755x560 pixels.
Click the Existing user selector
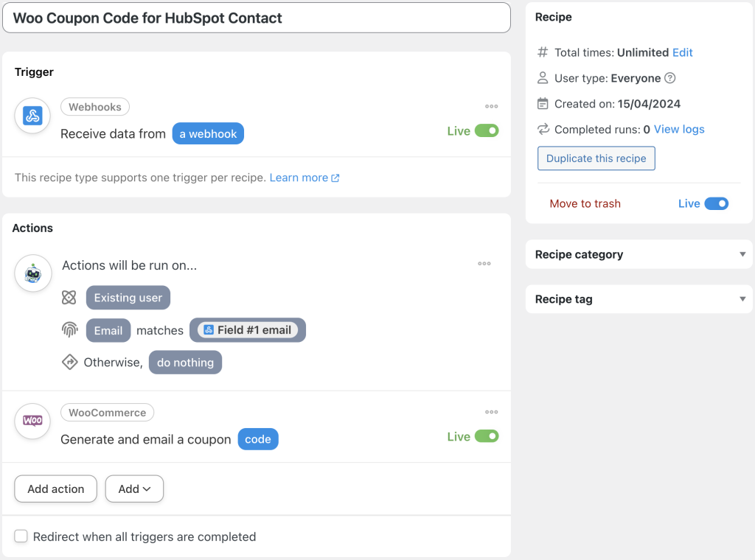[128, 298]
